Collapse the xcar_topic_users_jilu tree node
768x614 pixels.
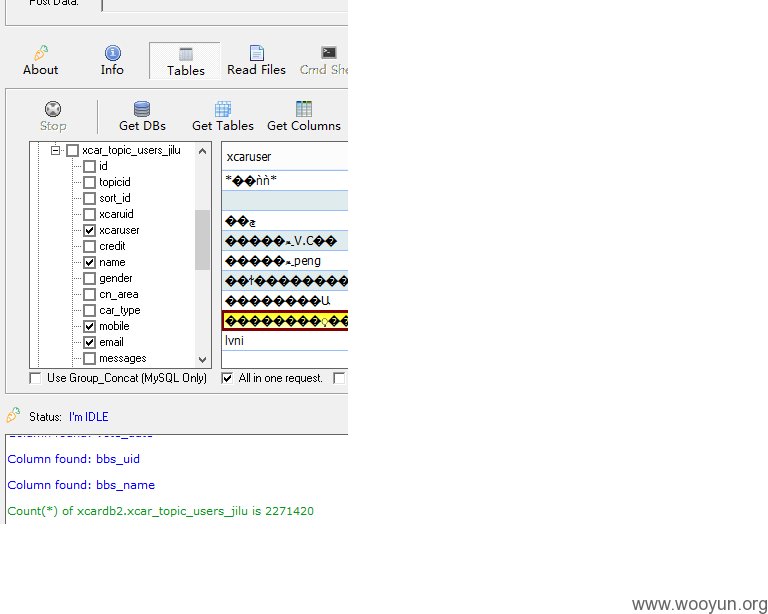pos(55,150)
